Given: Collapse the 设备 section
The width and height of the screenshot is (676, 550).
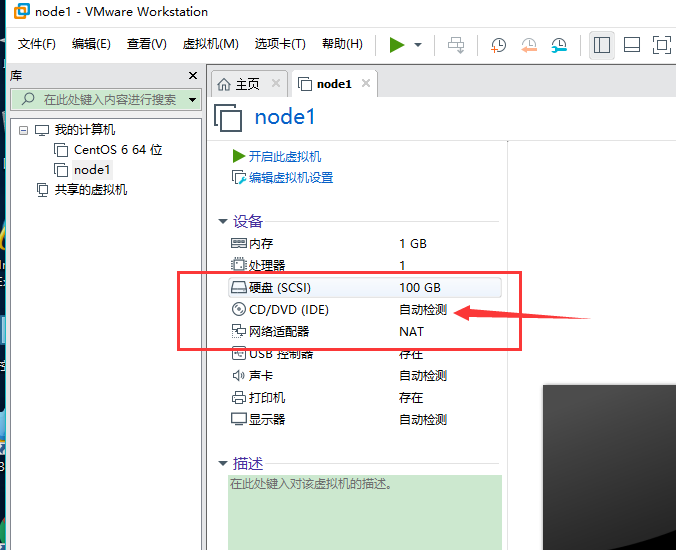Looking at the screenshot, I should (x=223, y=222).
